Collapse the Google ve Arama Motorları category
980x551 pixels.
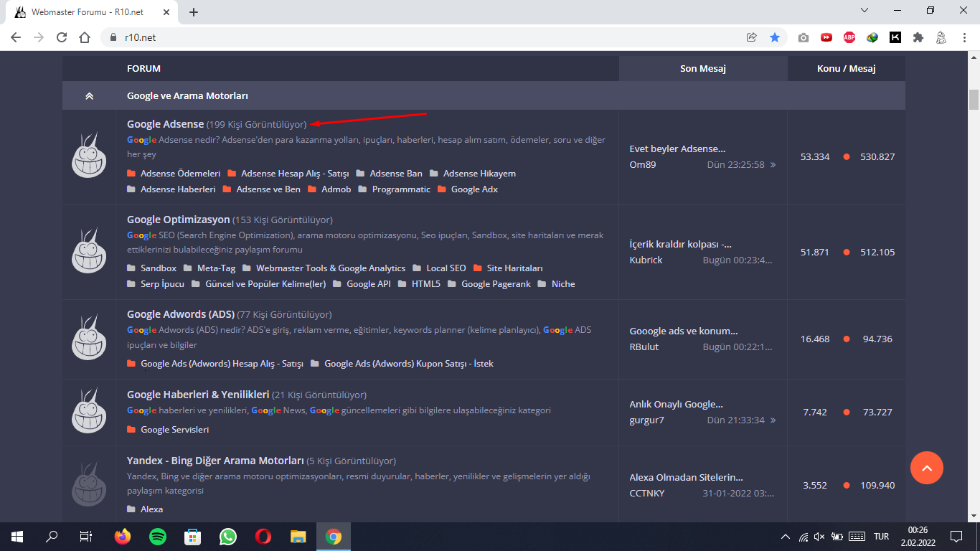(89, 95)
